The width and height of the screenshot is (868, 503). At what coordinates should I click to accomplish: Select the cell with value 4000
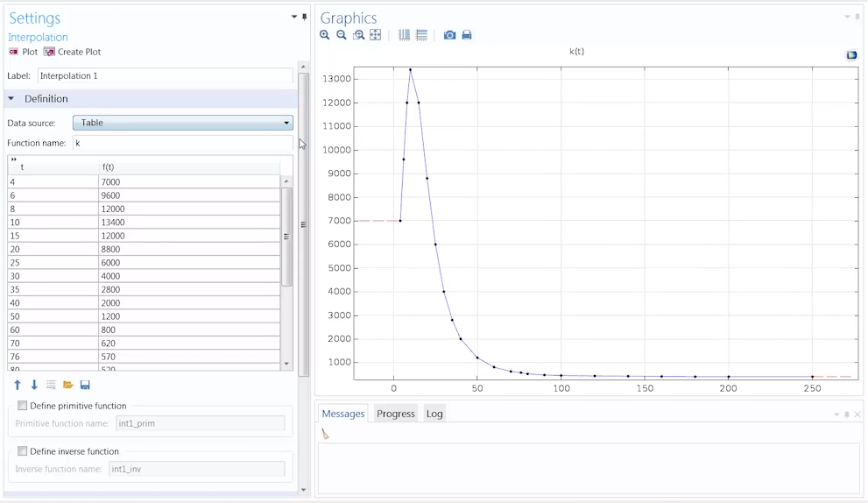pos(189,276)
